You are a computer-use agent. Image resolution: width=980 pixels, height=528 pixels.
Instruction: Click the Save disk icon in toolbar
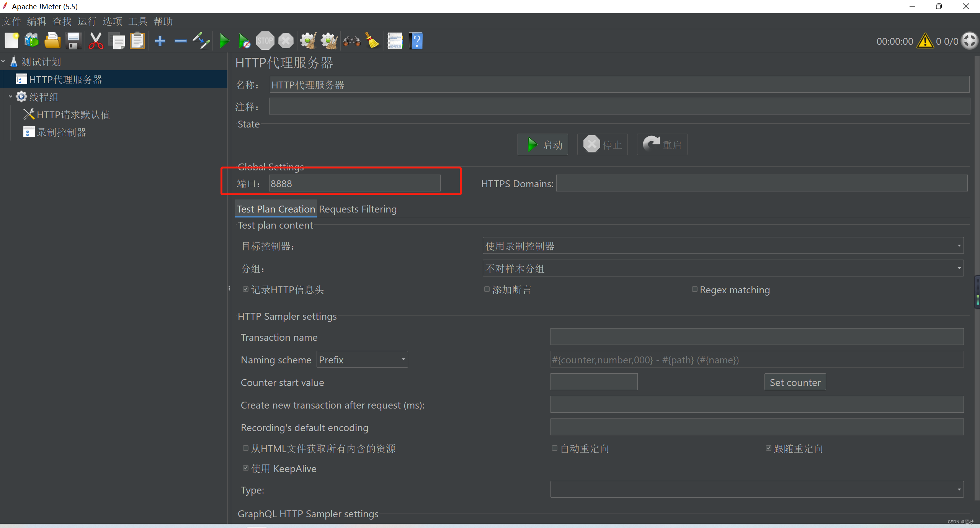tap(73, 41)
